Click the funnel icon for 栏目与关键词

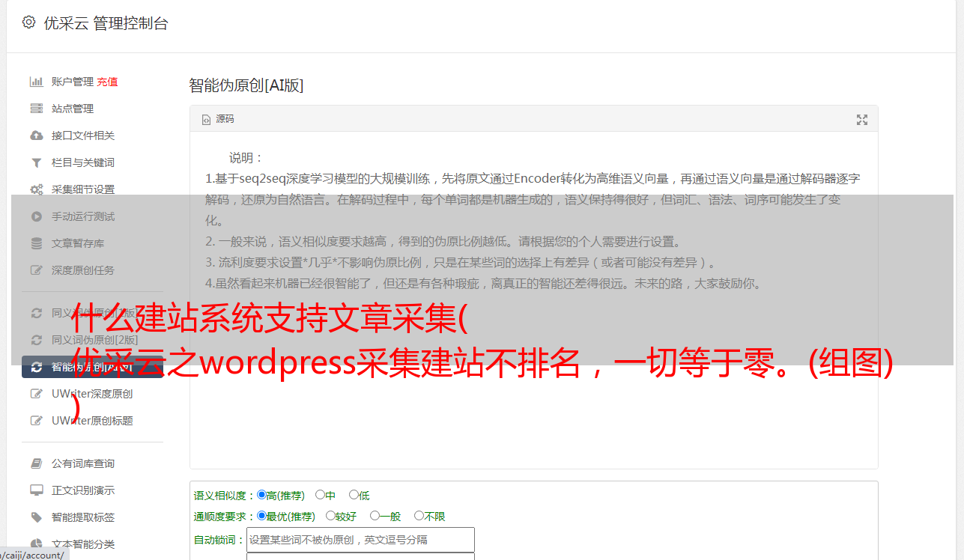36,162
